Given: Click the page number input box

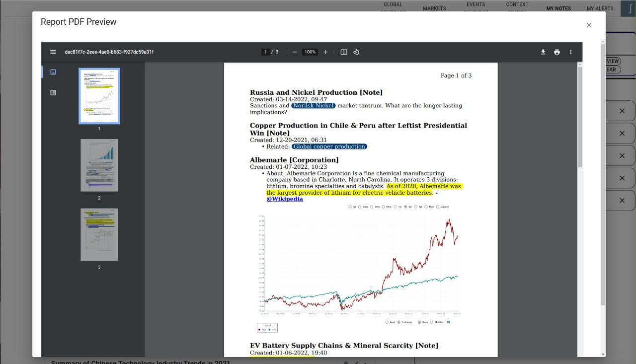Looking at the screenshot, I should click(265, 52).
